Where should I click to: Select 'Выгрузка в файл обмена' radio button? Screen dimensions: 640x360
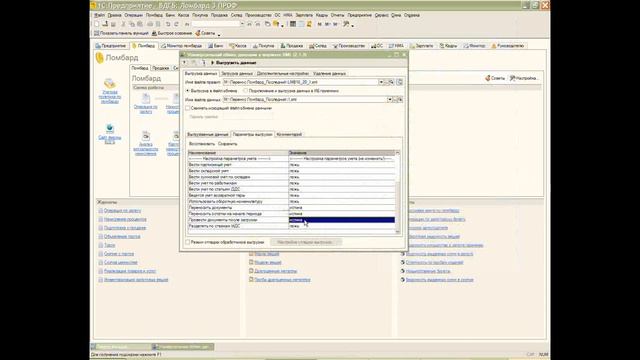188,91
